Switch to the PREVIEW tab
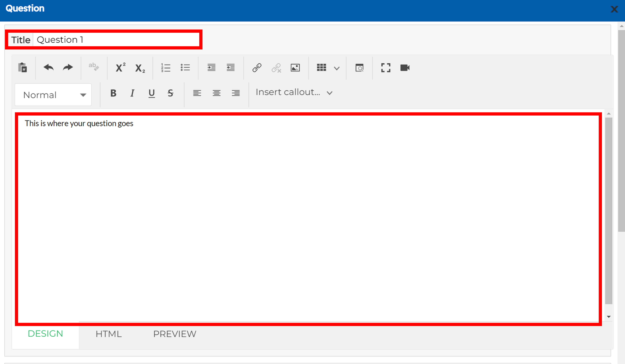The height and width of the screenshot is (364, 625). click(175, 334)
